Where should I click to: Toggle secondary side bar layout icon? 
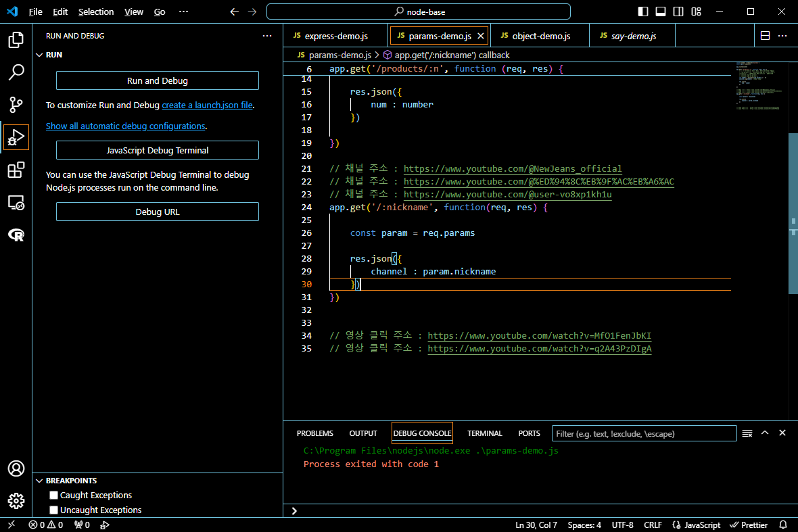tap(678, 11)
